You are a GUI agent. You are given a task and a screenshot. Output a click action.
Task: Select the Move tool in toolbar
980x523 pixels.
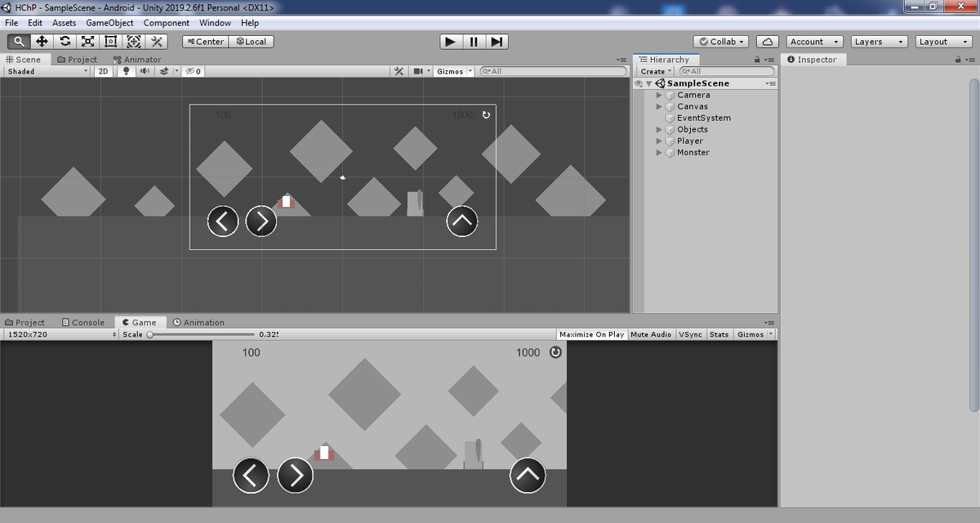pyautogui.click(x=42, y=42)
